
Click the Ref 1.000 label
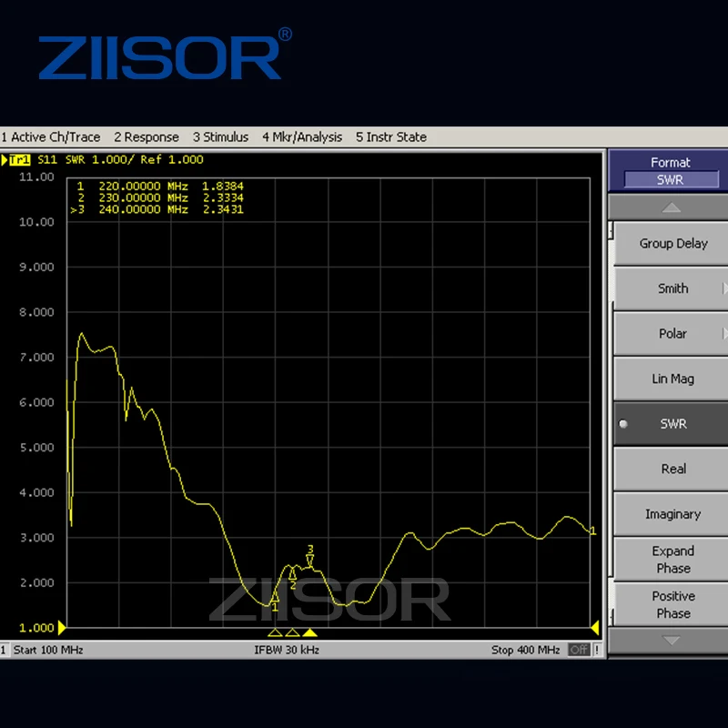coord(172,160)
